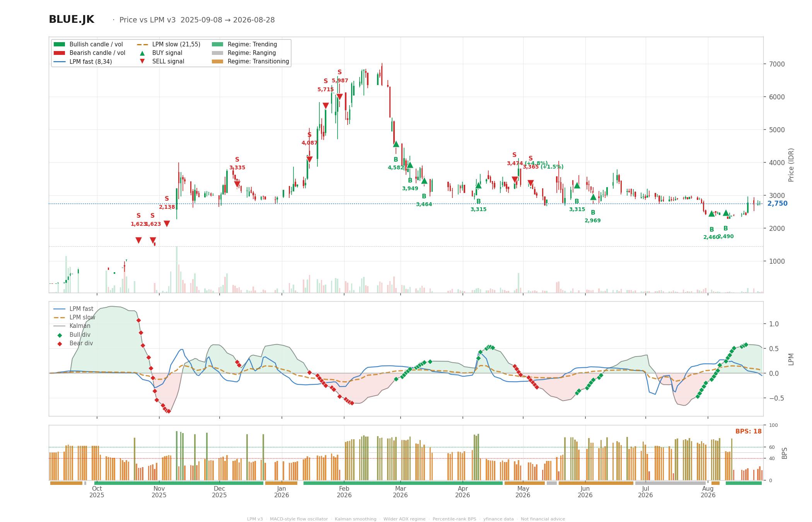The image size is (812, 522).
Task: Click the SELL marker labeled 2,138
Action: [167, 223]
